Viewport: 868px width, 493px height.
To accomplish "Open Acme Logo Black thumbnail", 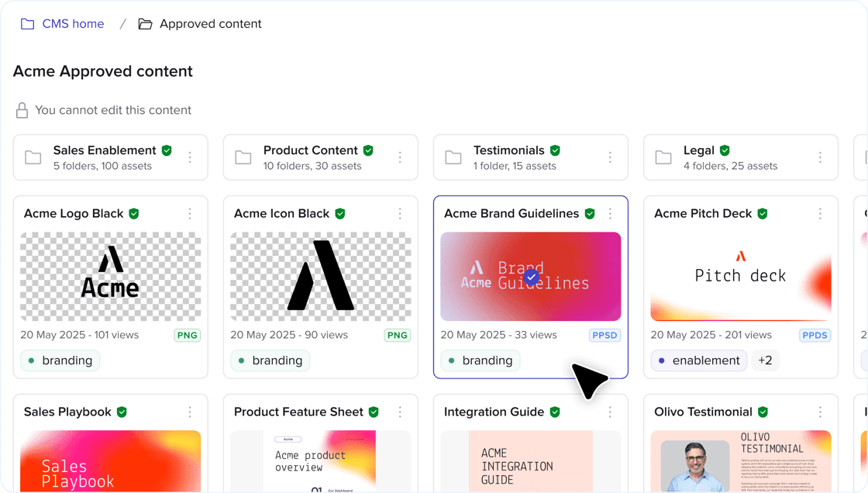I will (x=111, y=277).
